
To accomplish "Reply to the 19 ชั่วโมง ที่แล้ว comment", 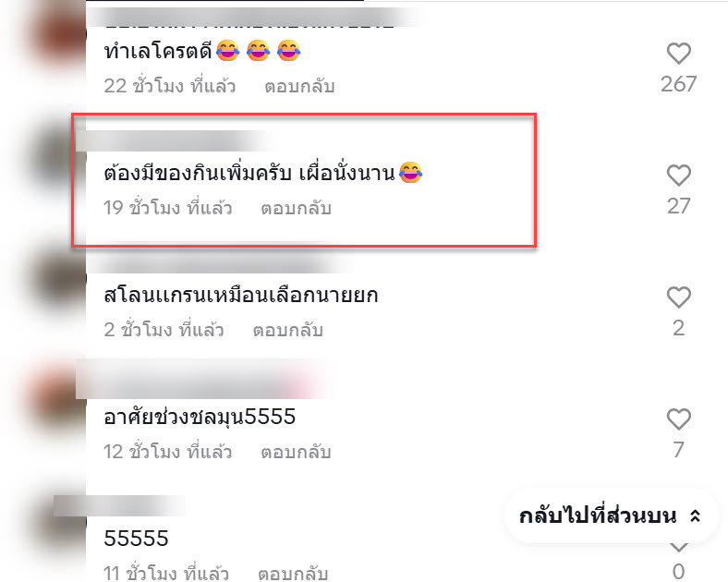I will (296, 209).
